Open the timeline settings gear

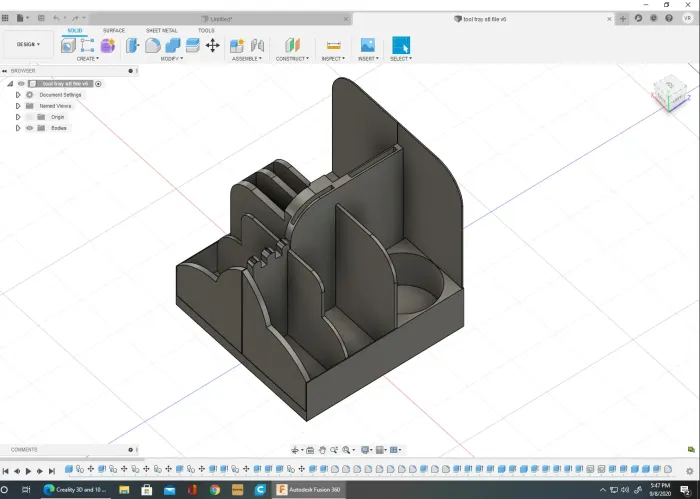pos(690,471)
